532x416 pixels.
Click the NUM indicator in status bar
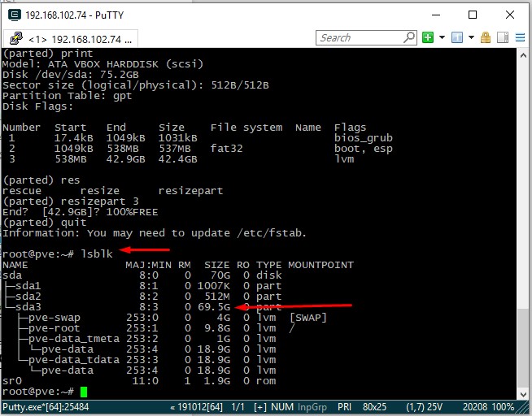pos(282,407)
